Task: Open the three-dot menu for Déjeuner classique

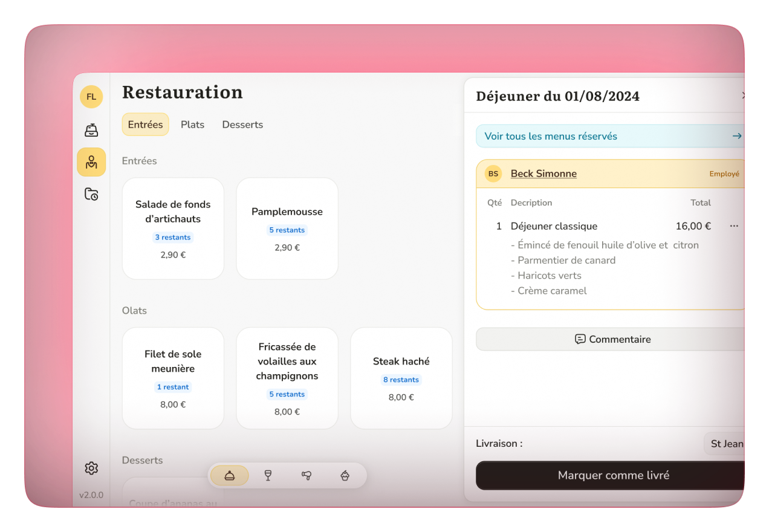Action: [x=734, y=226]
